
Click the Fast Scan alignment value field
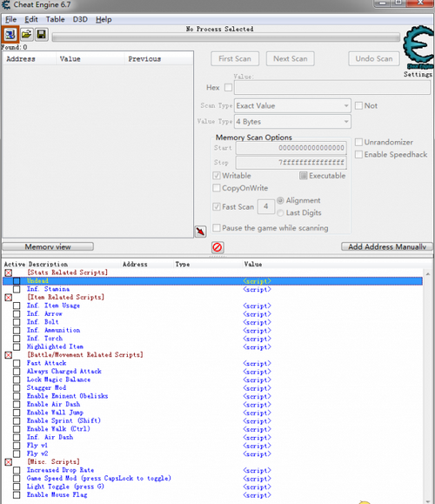coord(266,206)
